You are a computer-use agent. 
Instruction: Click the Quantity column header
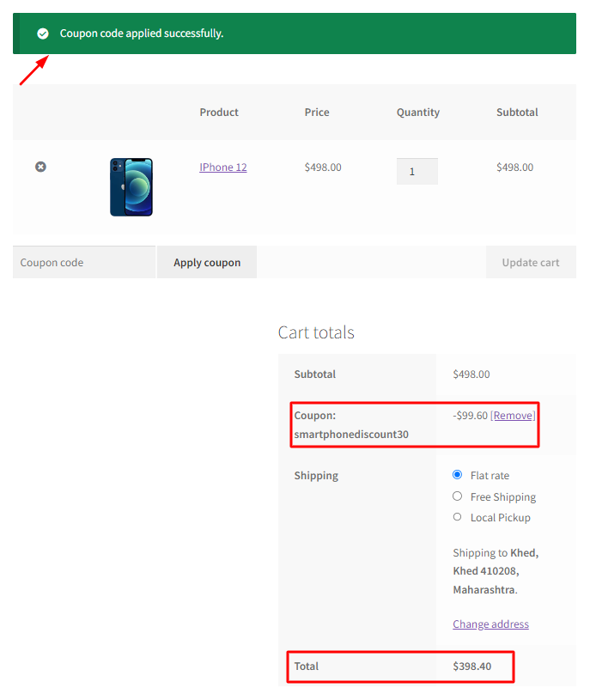(417, 112)
